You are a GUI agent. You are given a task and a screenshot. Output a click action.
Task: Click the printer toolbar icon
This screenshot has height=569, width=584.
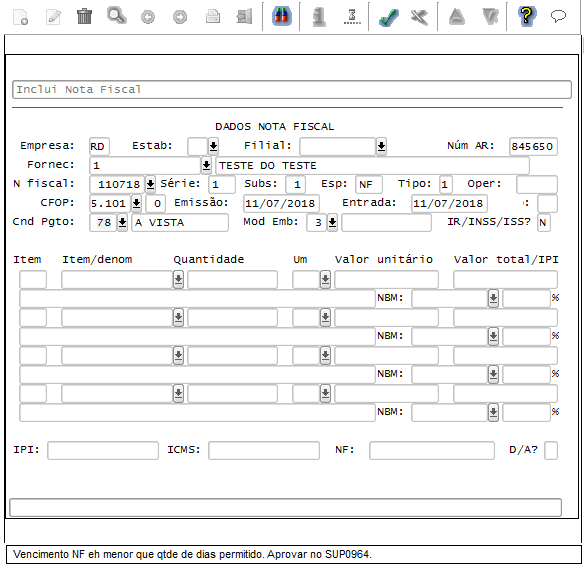coord(213,17)
